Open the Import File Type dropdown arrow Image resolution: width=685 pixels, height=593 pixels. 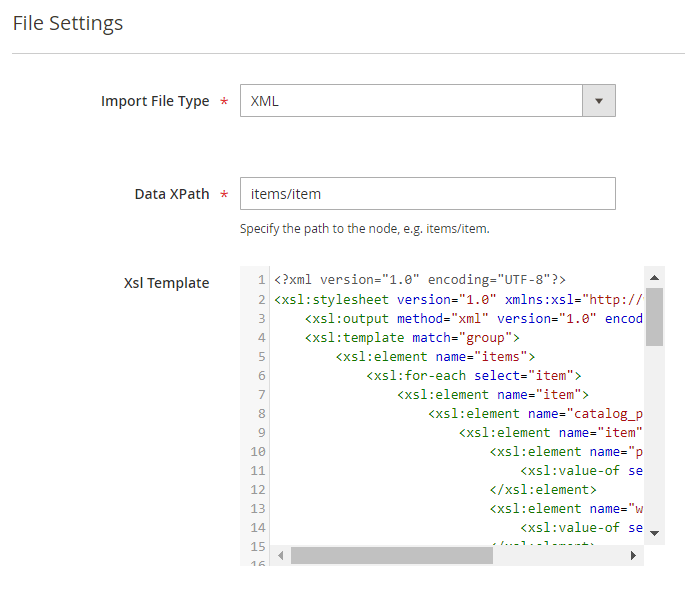point(599,101)
